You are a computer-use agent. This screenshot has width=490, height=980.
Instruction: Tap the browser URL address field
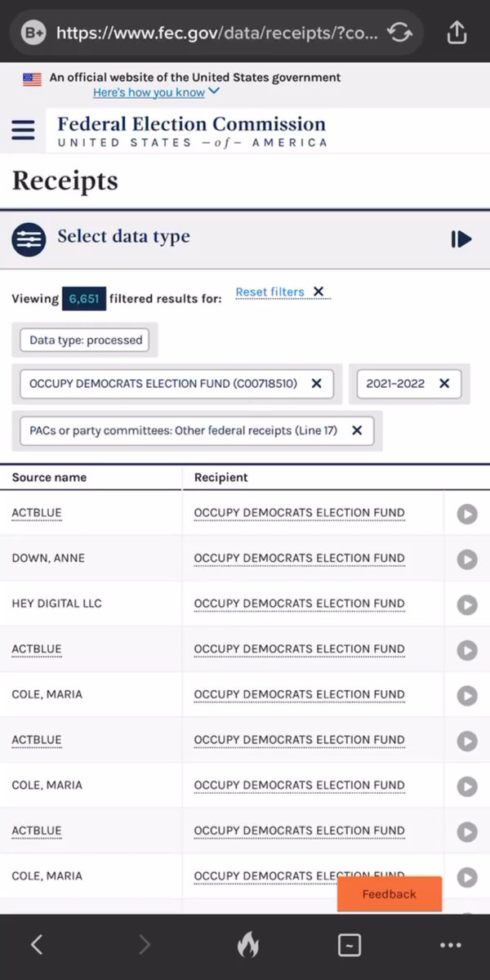(x=216, y=33)
